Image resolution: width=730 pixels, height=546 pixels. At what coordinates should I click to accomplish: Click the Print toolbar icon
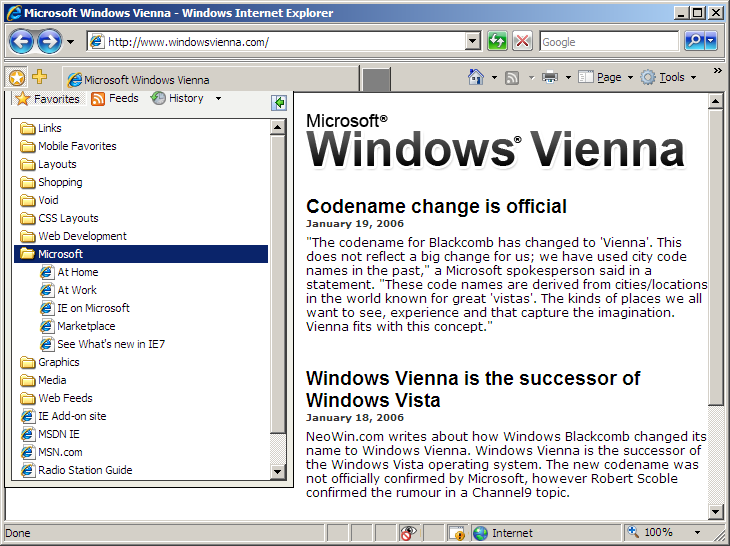(550, 77)
